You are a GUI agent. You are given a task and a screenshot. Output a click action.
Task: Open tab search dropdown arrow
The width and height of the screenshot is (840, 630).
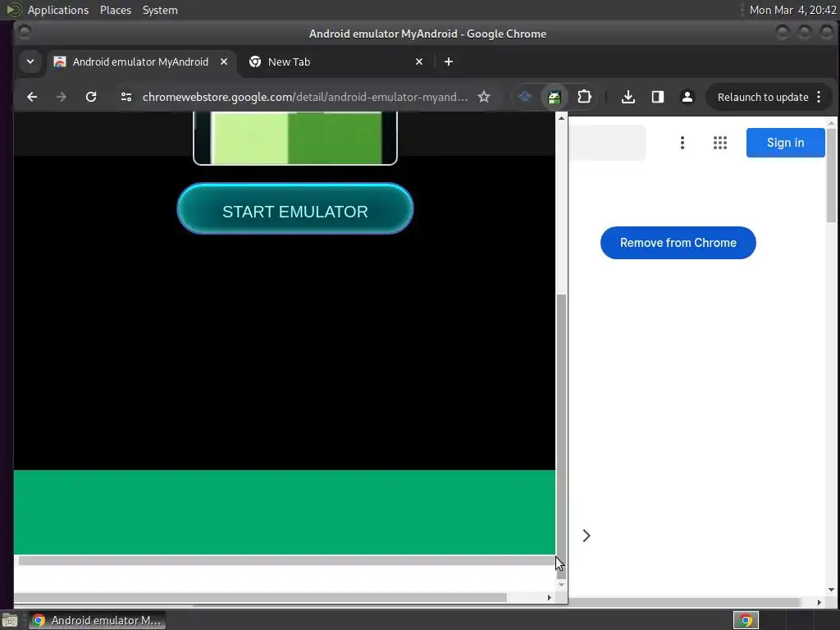point(30,62)
